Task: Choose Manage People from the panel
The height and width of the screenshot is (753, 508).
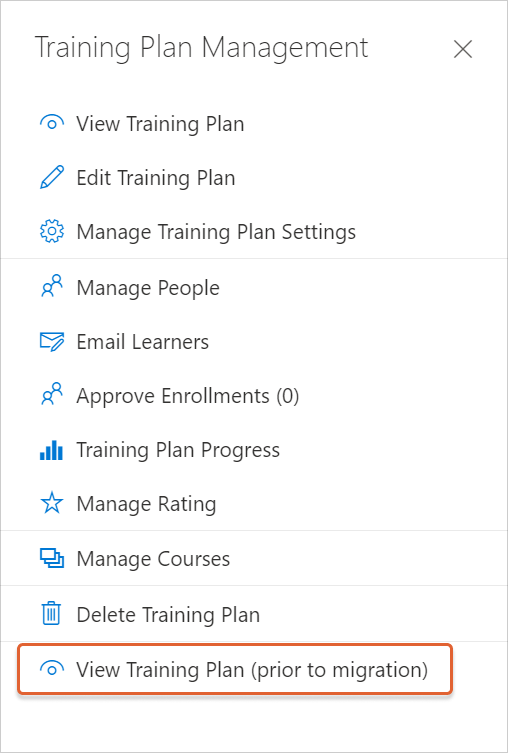Action: (148, 288)
